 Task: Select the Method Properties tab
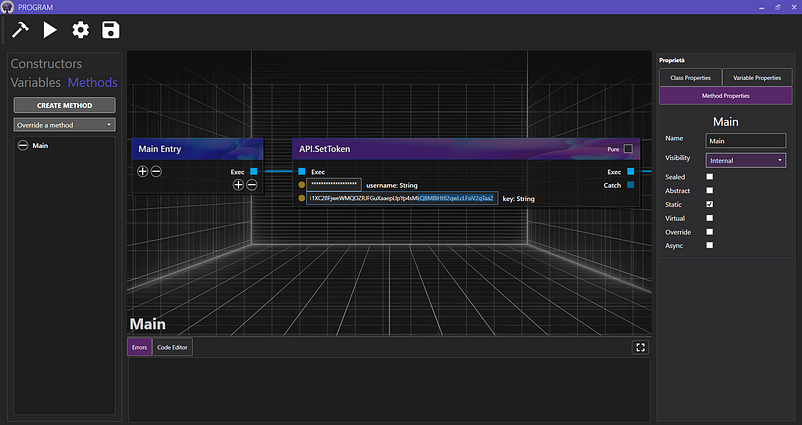(726, 96)
